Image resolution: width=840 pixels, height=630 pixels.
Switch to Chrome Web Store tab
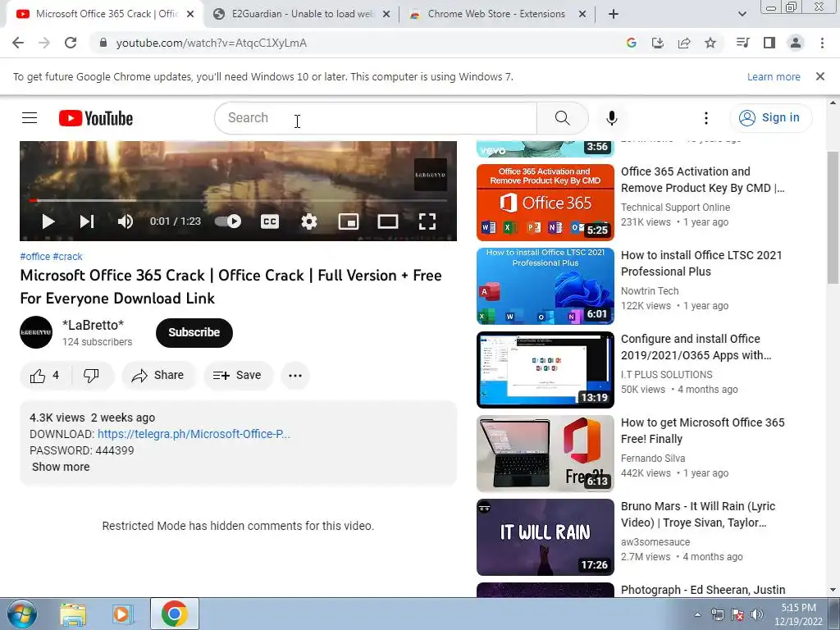(496, 14)
